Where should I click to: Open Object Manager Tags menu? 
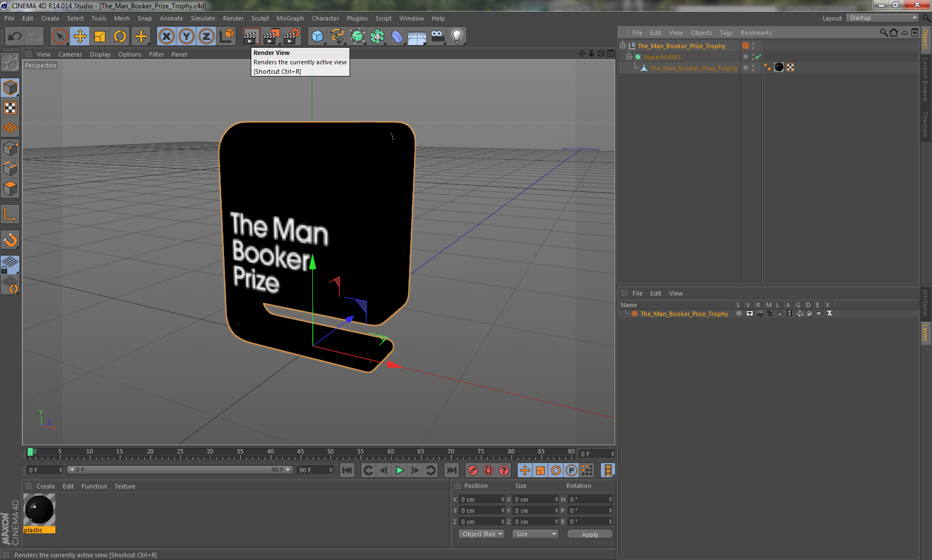click(x=726, y=33)
